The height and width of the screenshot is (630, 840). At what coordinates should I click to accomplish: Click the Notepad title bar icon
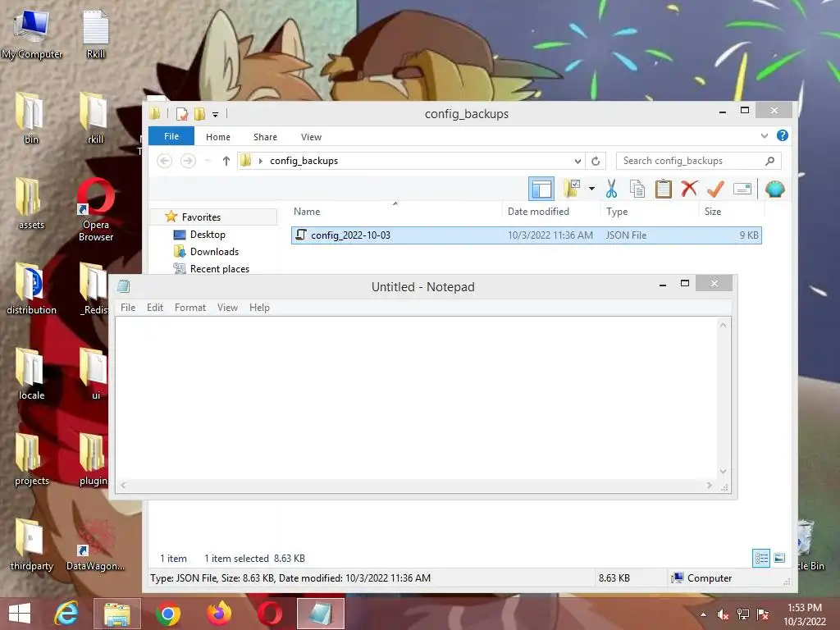coord(124,286)
